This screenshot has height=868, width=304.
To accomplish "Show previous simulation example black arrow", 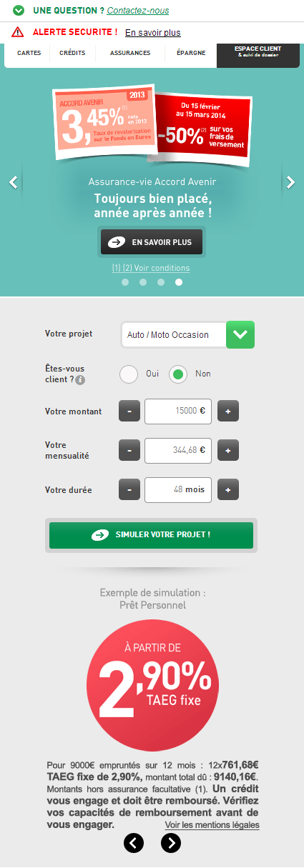I will click(134, 843).
